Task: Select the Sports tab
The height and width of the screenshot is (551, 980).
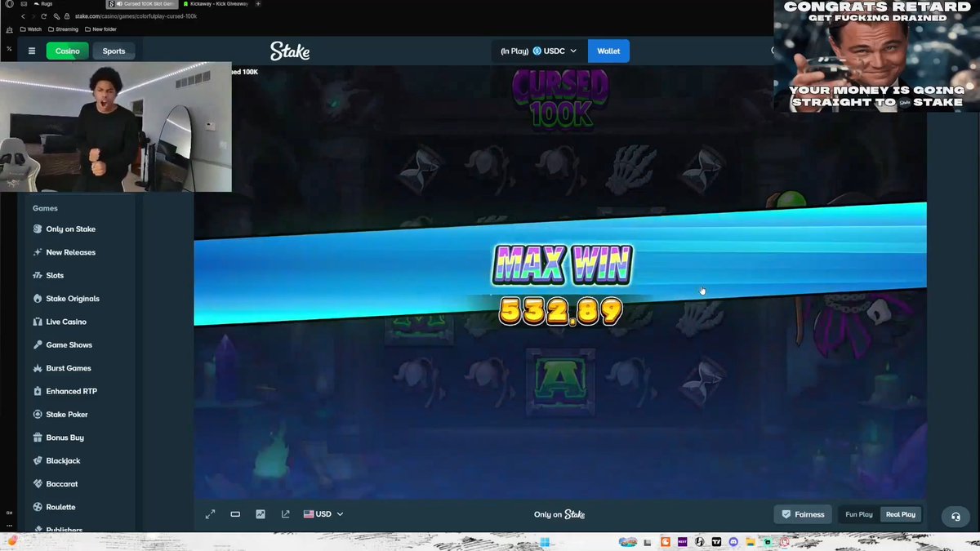Action: (x=114, y=51)
